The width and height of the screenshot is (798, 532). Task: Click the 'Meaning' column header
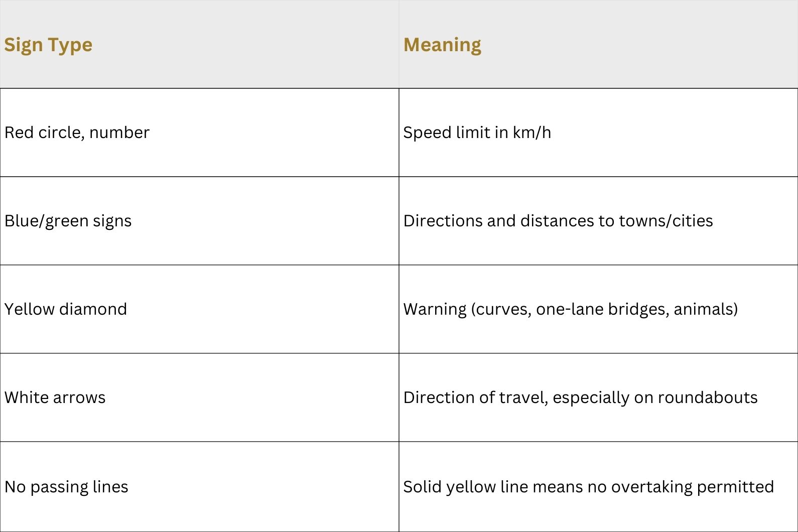click(598, 44)
